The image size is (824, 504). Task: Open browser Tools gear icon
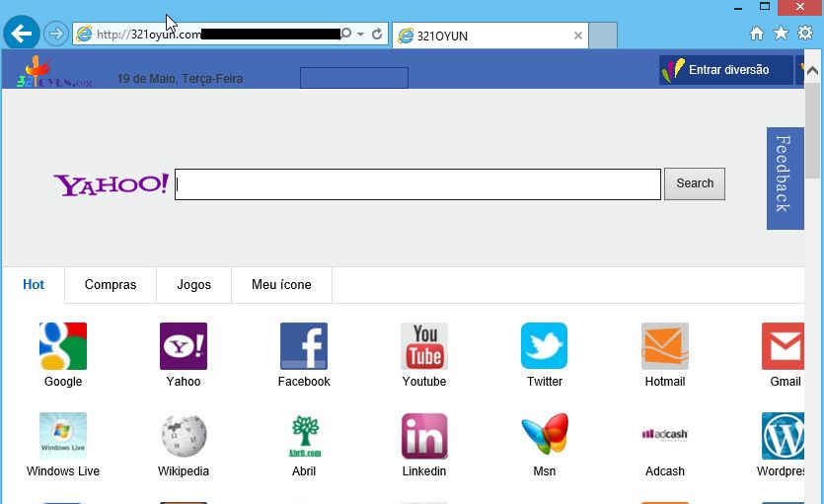click(x=805, y=33)
